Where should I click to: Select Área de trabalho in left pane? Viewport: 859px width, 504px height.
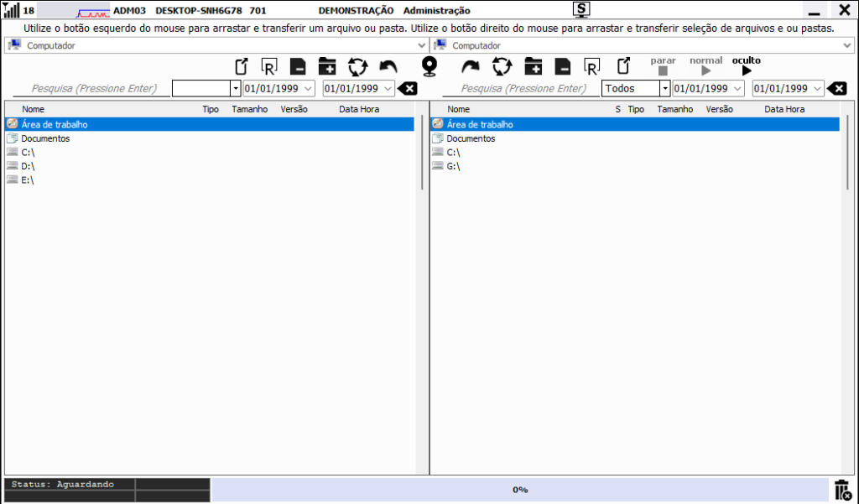[x=210, y=124]
